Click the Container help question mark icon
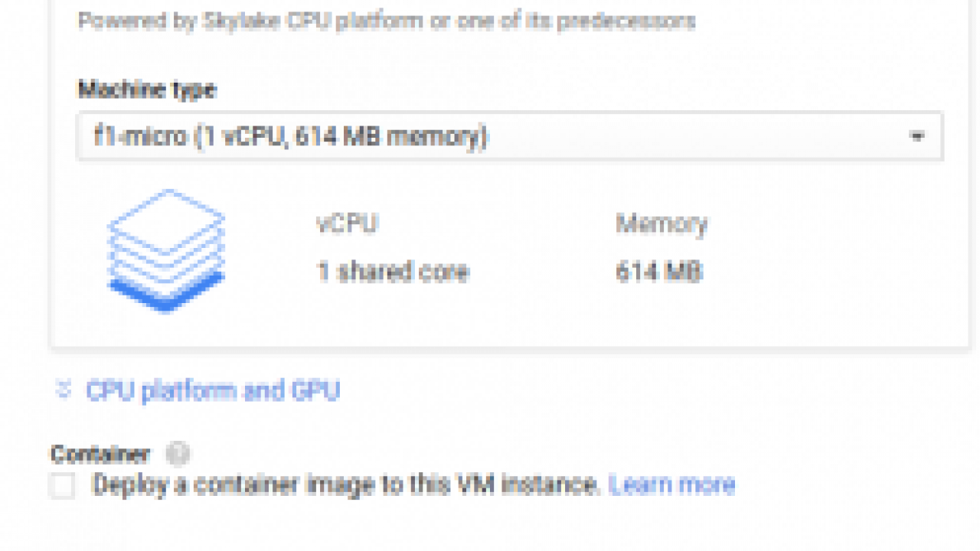This screenshot has width=980, height=551. (x=178, y=454)
